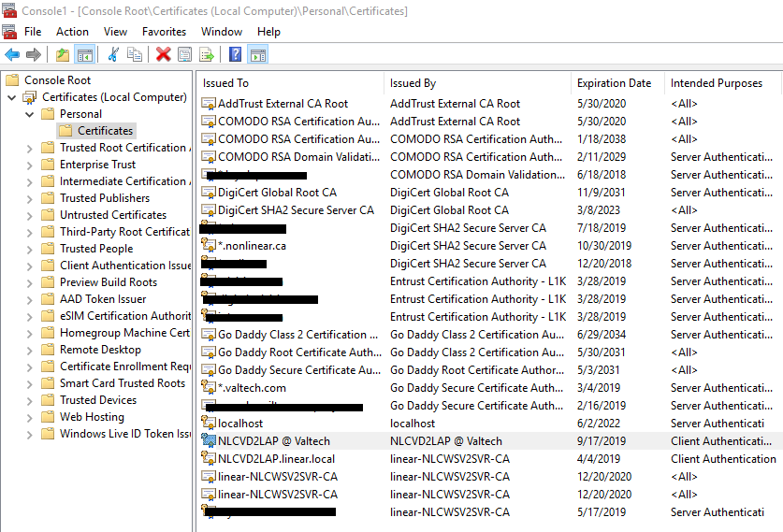The height and width of the screenshot is (532, 783).
Task: Expand Trusted Root Certification Authorities node
Action: coord(29,149)
